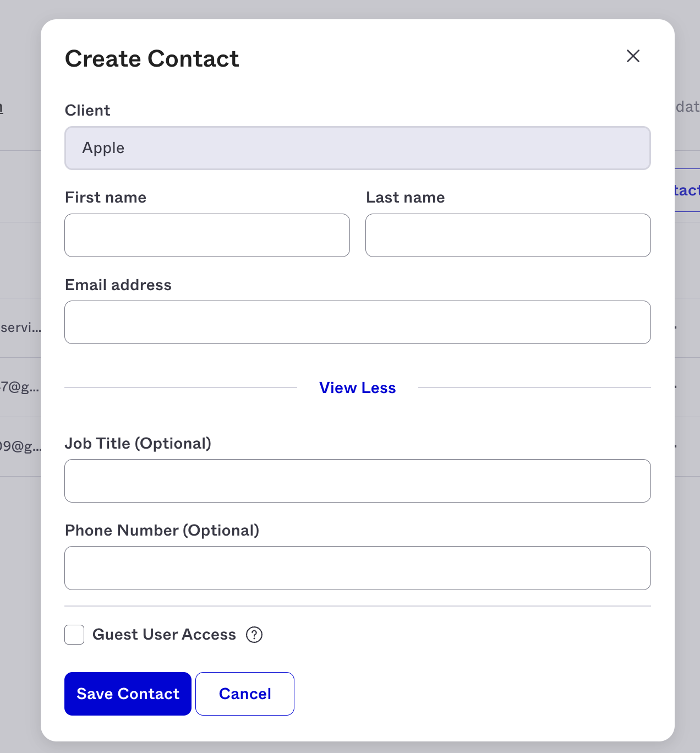Focus the First name input field
This screenshot has width=700, height=753.
click(207, 235)
